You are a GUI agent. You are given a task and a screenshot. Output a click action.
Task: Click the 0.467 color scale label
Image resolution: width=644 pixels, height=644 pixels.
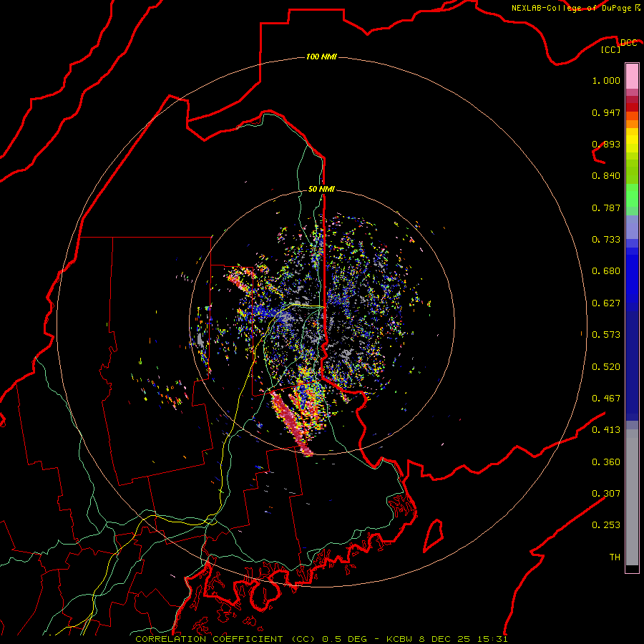pos(606,399)
